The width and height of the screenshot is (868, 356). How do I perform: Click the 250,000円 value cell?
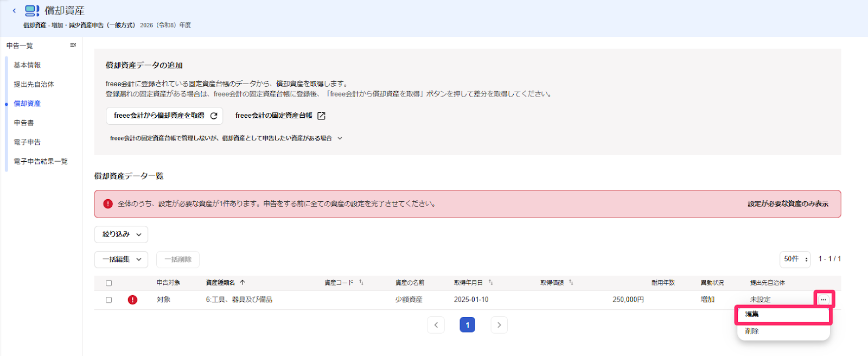[x=628, y=300]
